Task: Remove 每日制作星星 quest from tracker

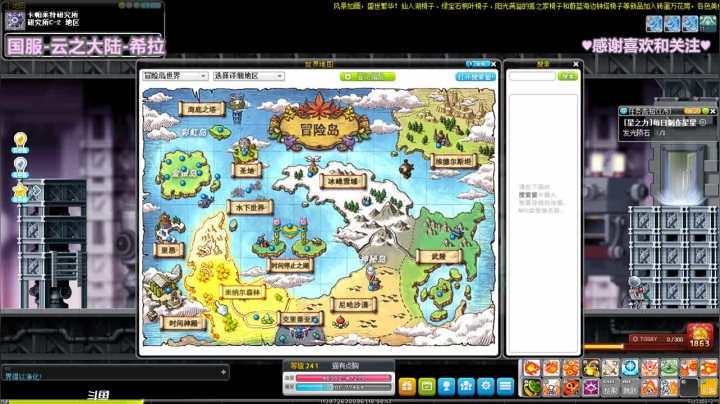Action: [x=703, y=123]
